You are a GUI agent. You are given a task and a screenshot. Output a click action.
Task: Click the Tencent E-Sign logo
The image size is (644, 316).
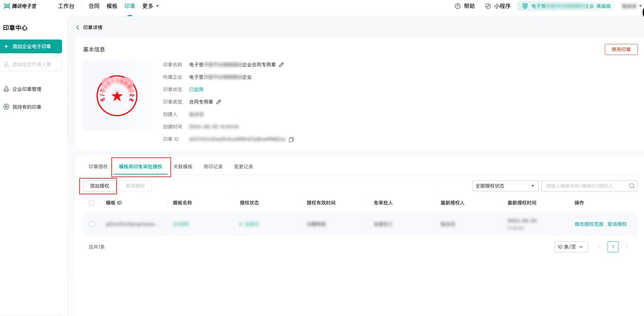coord(20,6)
